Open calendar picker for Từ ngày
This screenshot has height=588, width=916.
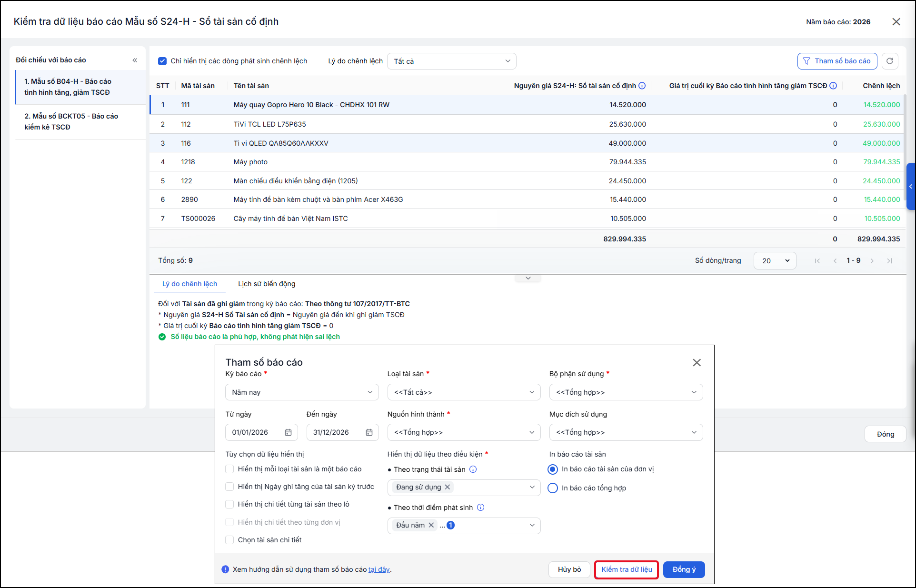(288, 432)
